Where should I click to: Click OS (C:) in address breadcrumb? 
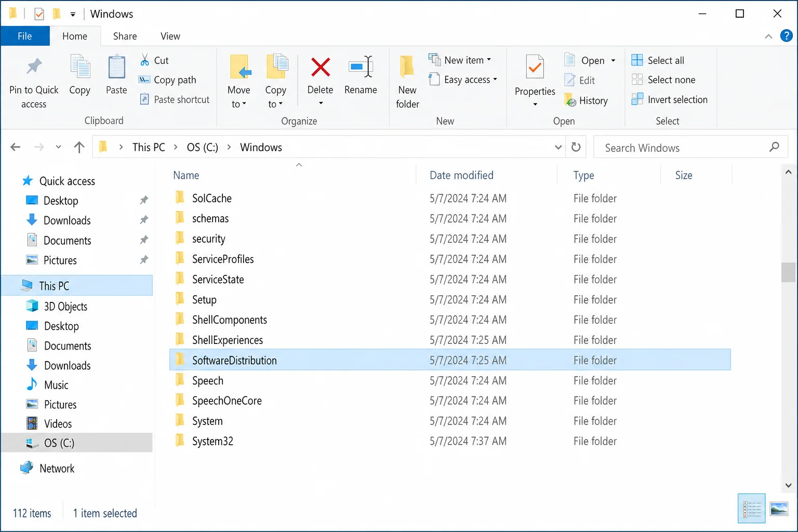pyautogui.click(x=203, y=148)
